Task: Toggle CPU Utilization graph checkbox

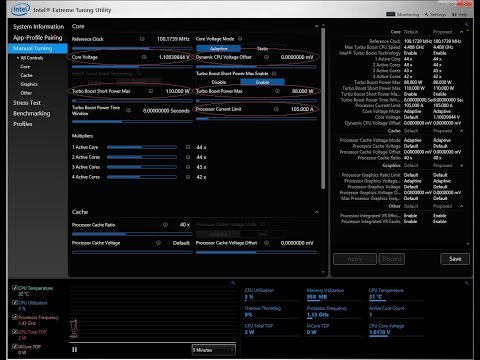Action: (x=15, y=303)
